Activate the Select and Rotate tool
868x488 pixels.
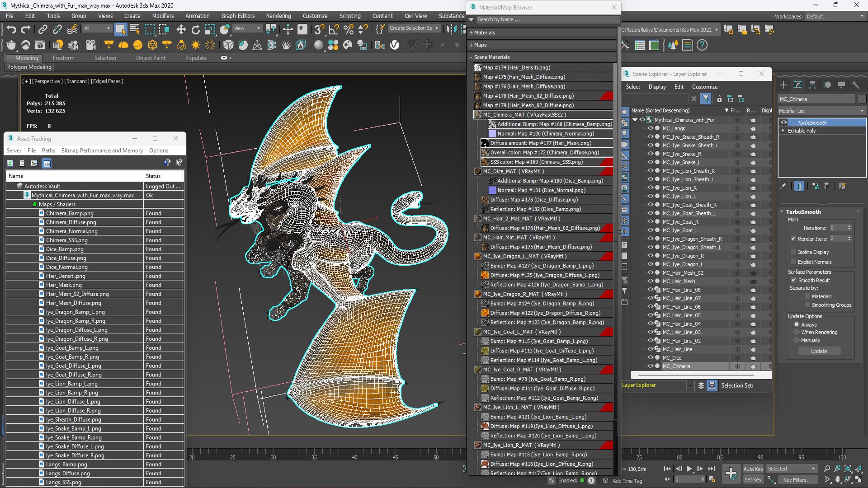[x=195, y=29]
